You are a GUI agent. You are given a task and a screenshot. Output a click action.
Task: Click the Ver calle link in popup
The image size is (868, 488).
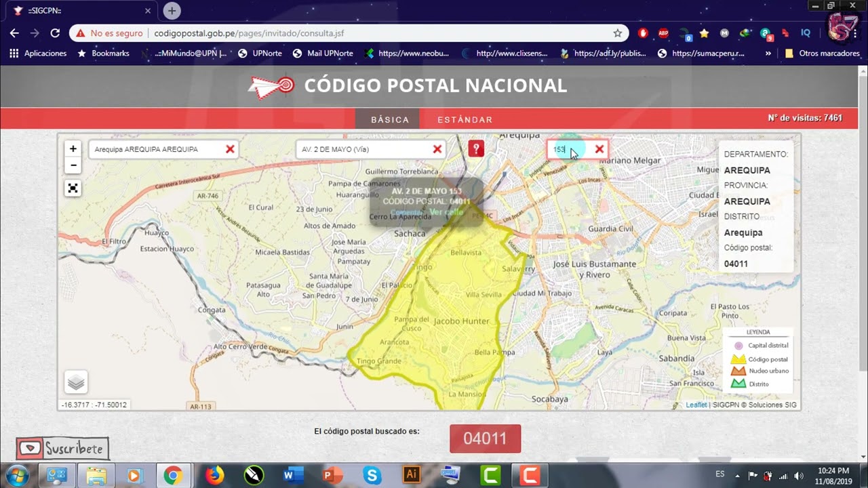446,212
